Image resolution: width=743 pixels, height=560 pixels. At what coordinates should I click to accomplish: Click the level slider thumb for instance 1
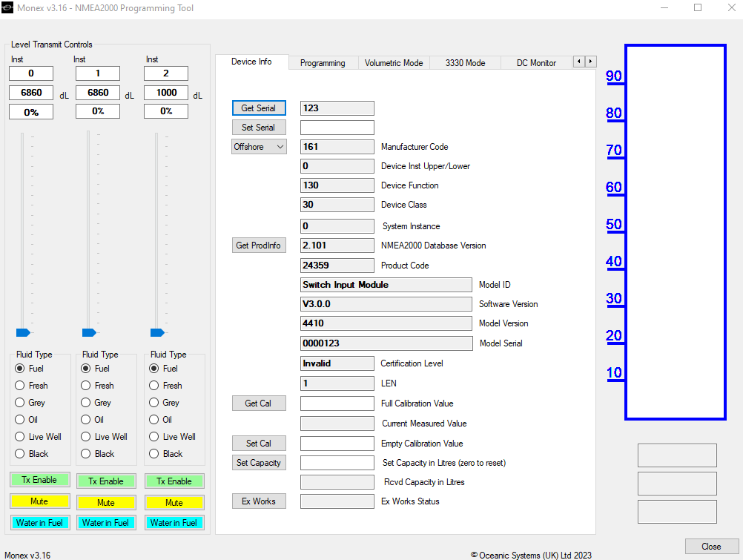pos(89,332)
